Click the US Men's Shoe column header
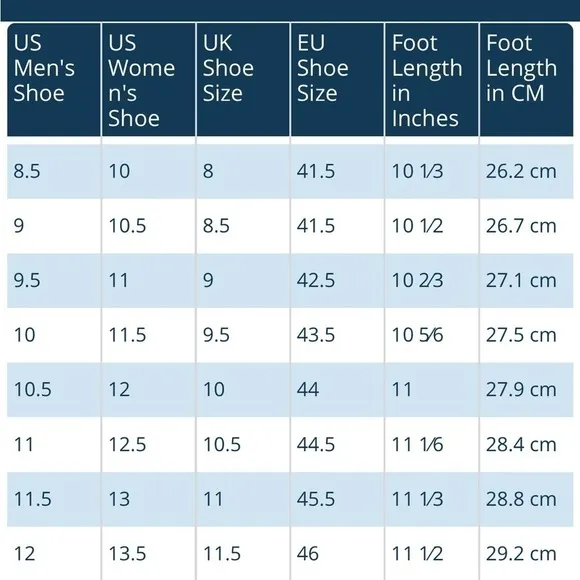Viewport: 580px width, 580px height. [x=54, y=80]
